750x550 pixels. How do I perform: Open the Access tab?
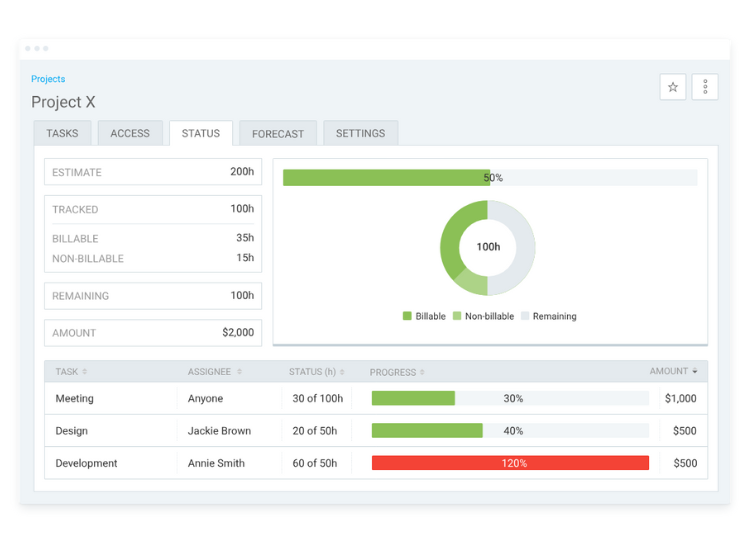130,133
